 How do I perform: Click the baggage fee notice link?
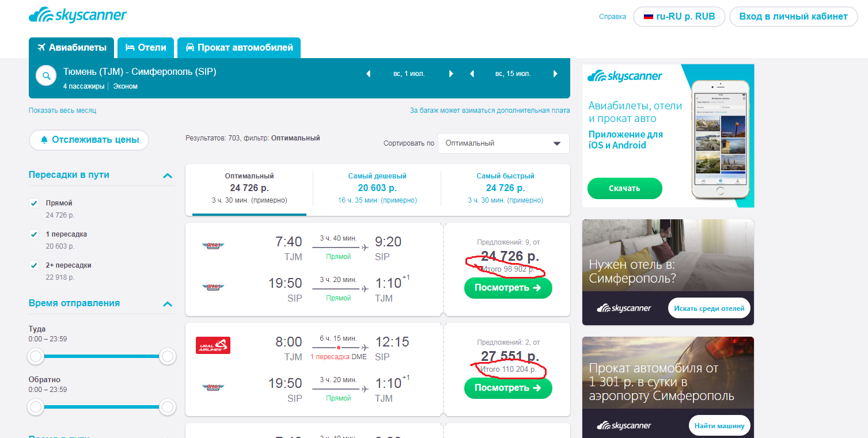pos(490,111)
